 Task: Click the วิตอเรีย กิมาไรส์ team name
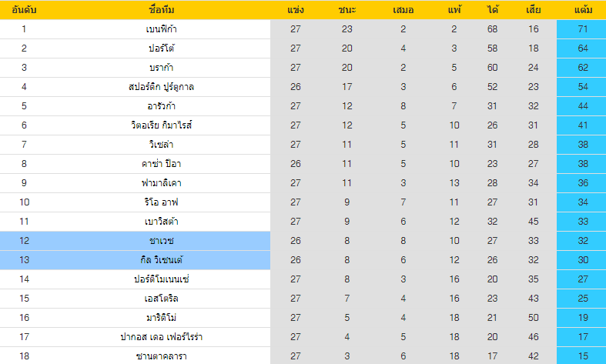(x=162, y=125)
